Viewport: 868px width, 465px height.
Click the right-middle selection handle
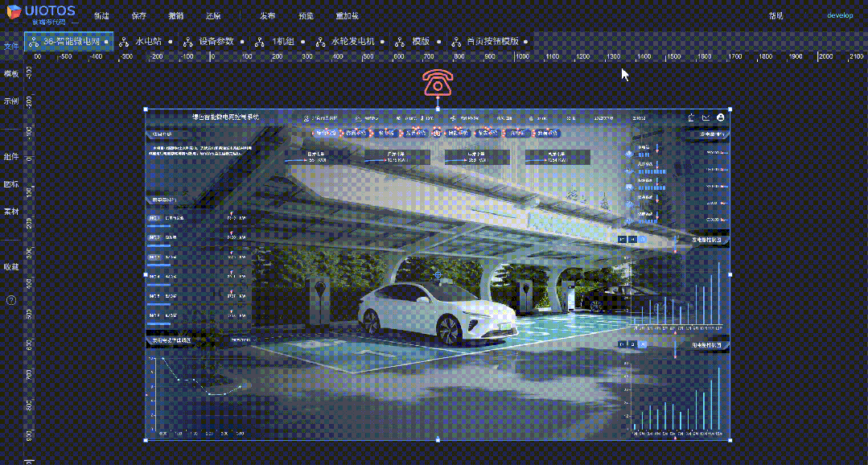(x=730, y=274)
